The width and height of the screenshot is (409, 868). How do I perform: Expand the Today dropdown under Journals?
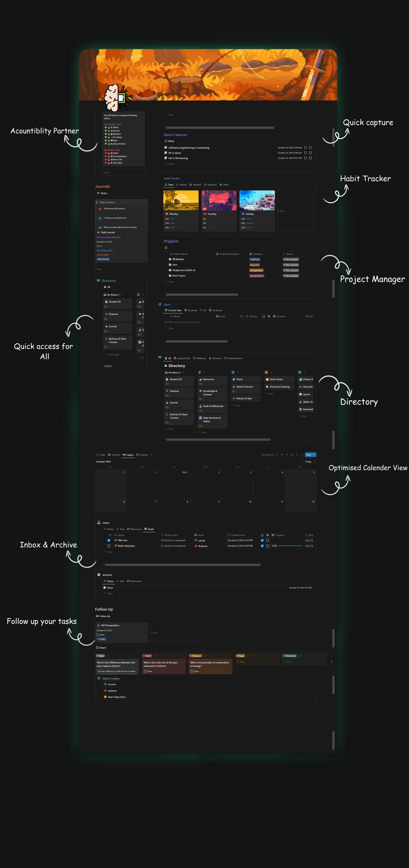click(x=109, y=193)
